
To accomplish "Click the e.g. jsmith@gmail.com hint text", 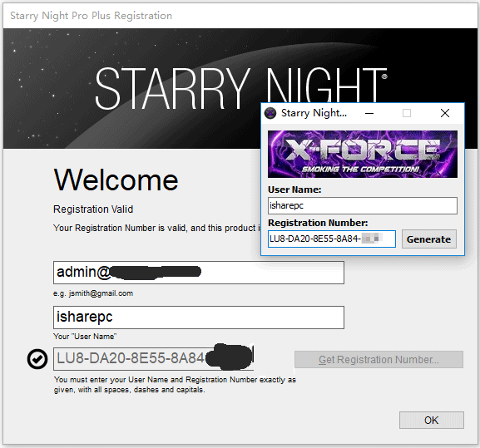I will coord(93,293).
